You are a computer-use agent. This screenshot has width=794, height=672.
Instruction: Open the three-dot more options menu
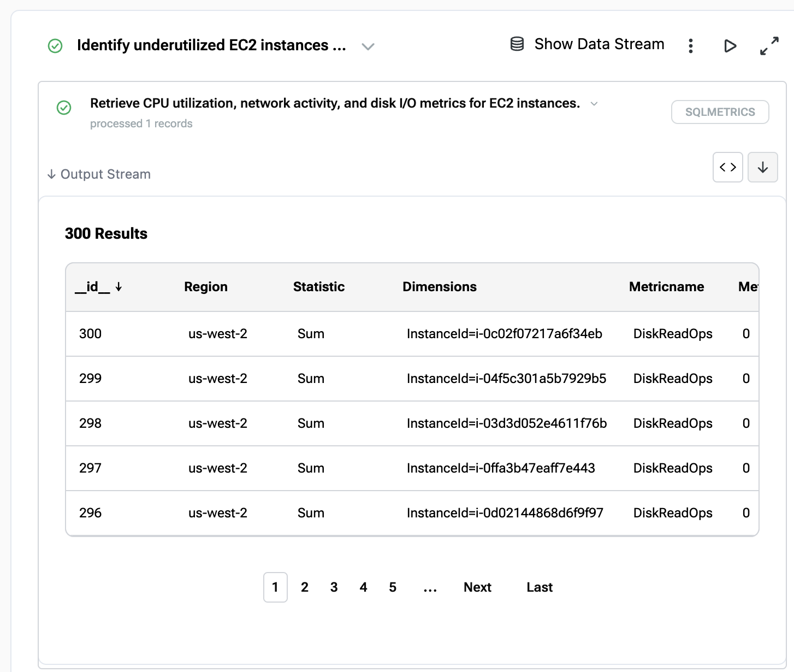coord(691,46)
